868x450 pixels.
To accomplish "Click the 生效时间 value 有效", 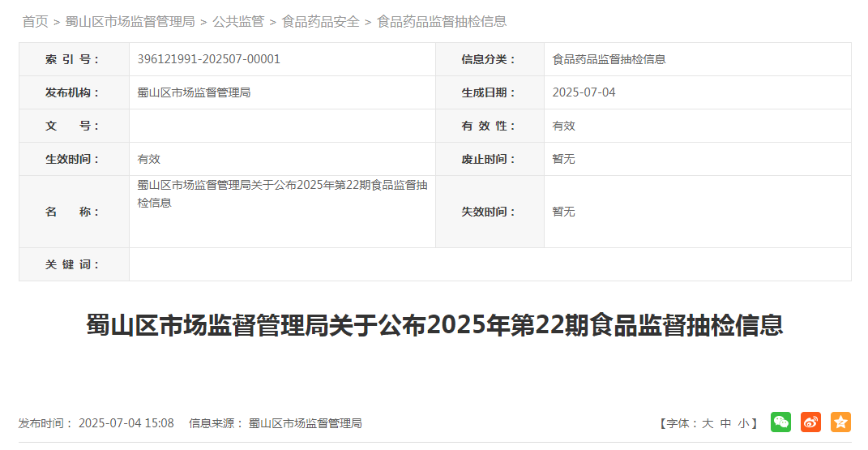I will [x=149, y=159].
